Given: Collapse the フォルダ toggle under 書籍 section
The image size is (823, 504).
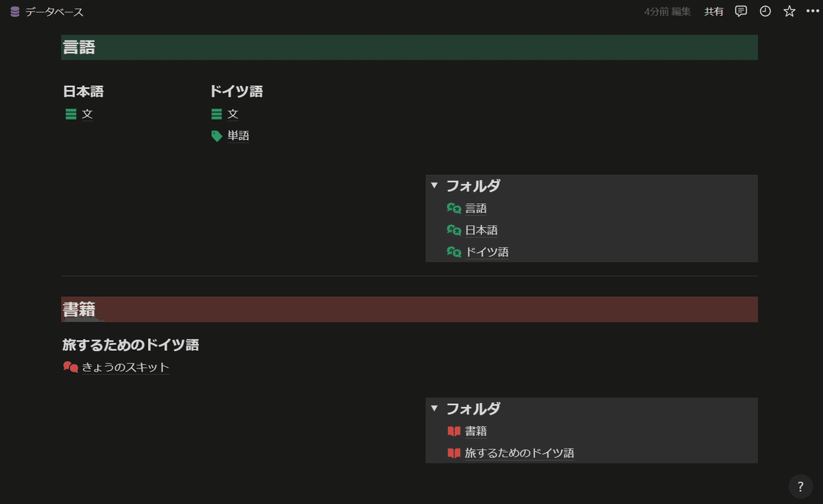Looking at the screenshot, I should 434,408.
